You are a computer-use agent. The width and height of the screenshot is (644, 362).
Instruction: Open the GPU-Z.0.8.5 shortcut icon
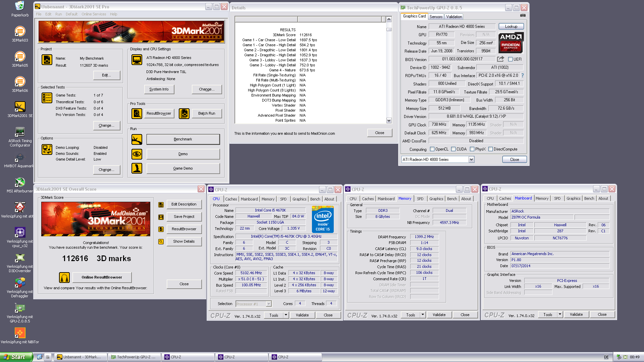[x=20, y=308]
